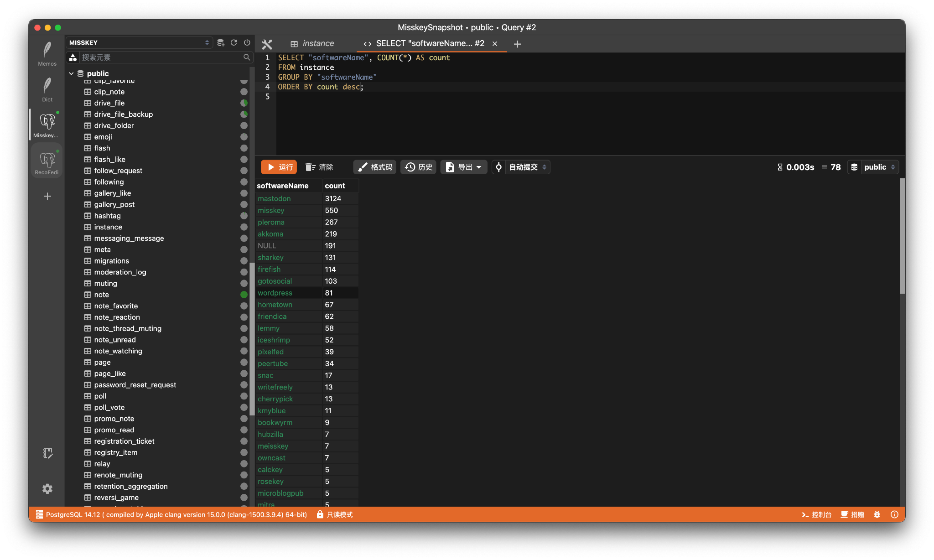Open the wrench tools icon

click(267, 44)
